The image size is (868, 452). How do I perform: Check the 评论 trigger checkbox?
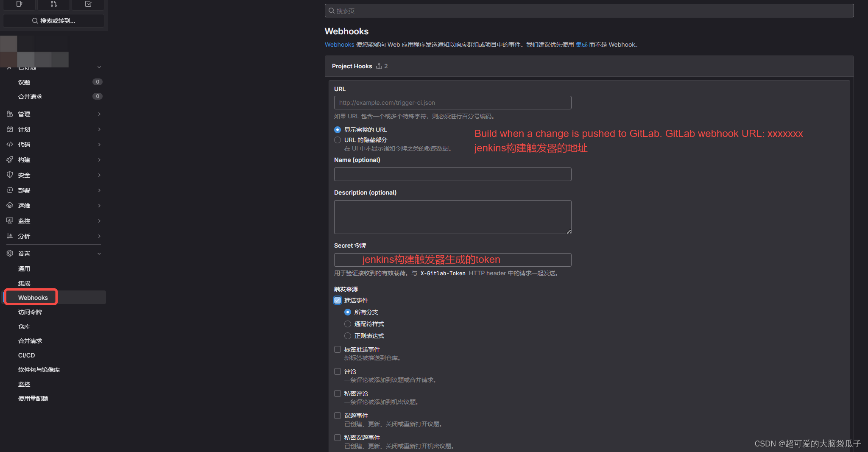click(338, 371)
